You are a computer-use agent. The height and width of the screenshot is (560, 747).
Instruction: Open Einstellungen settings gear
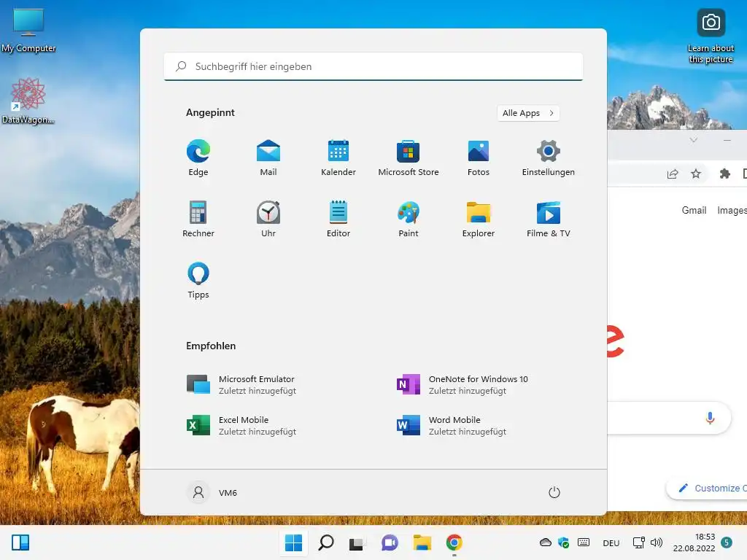click(549, 158)
